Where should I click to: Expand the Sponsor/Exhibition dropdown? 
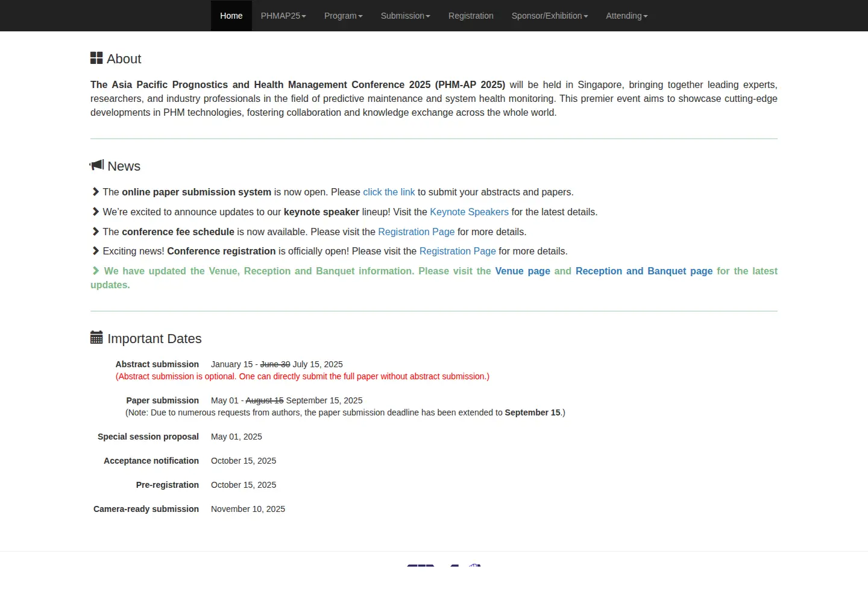(x=550, y=16)
